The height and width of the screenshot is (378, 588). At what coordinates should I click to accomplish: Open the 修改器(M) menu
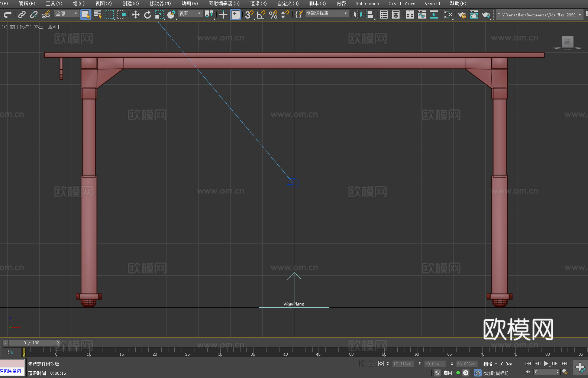coord(160,3)
